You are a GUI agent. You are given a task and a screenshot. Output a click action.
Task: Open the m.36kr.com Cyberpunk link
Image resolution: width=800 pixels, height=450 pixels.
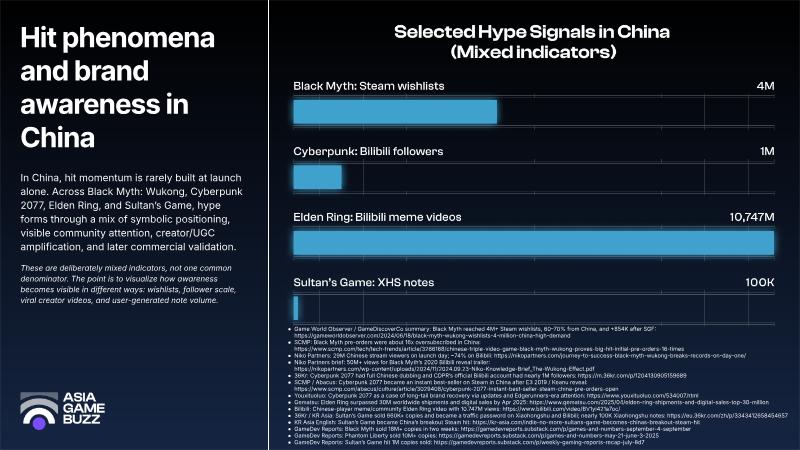[632, 376]
